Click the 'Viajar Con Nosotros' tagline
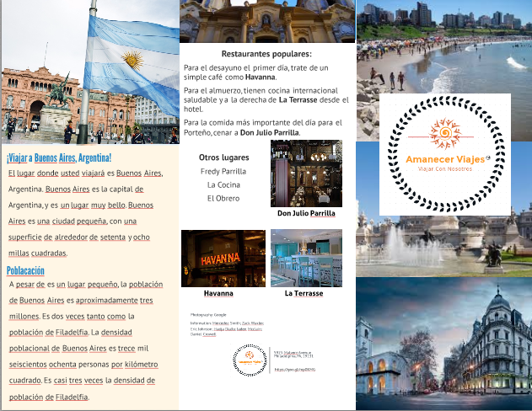 coord(443,168)
